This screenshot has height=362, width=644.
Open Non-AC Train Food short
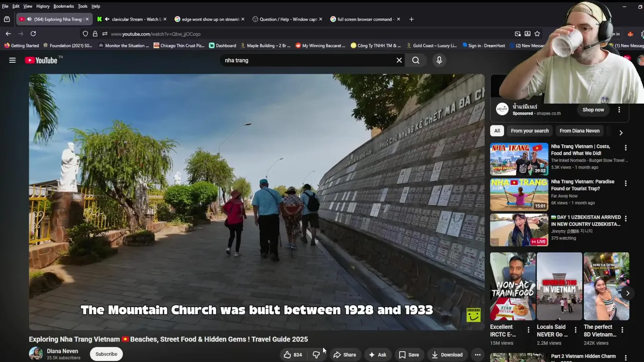pos(513,287)
